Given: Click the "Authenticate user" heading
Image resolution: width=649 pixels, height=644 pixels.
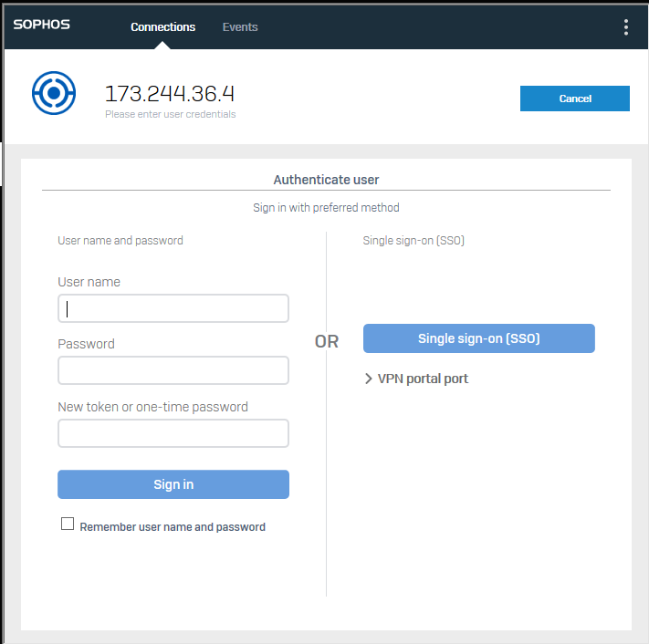Looking at the screenshot, I should coord(326,180).
